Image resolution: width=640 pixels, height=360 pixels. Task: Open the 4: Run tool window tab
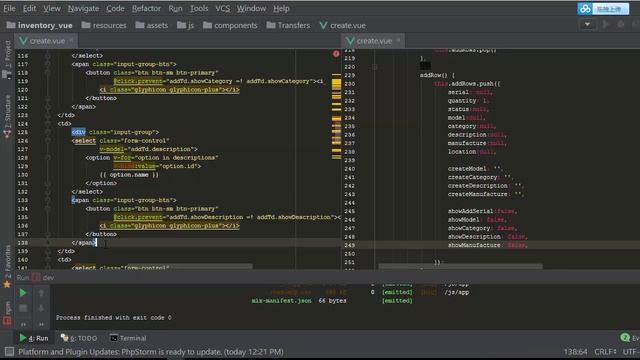[x=33, y=338]
